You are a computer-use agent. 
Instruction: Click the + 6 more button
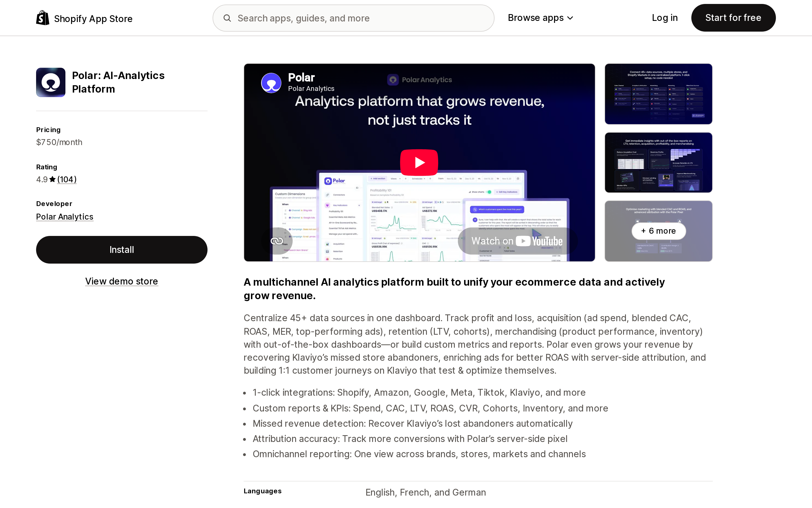tap(658, 231)
